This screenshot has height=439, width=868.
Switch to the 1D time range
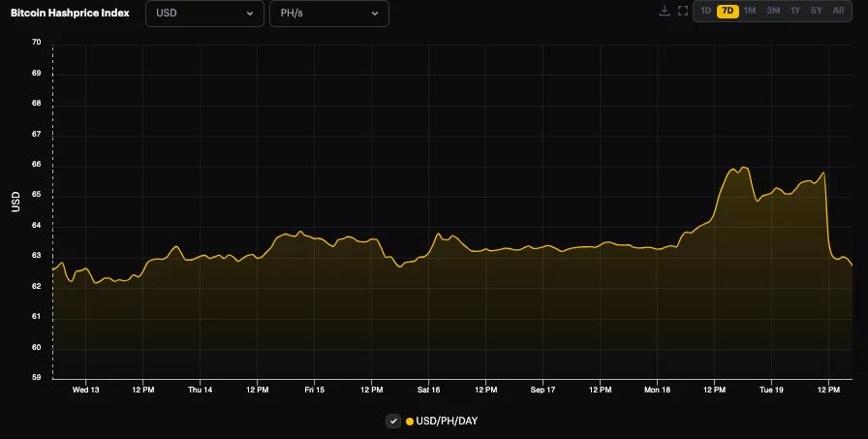705,11
